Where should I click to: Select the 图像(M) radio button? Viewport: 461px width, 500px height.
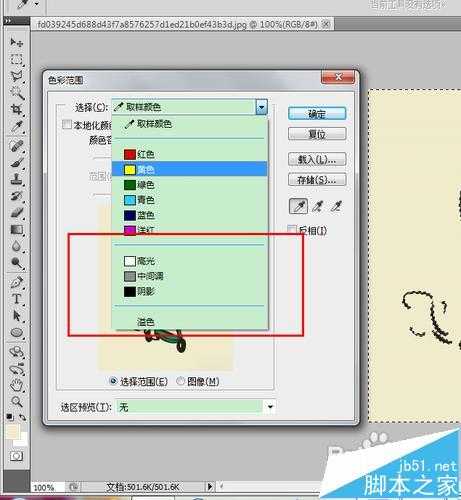[180, 380]
